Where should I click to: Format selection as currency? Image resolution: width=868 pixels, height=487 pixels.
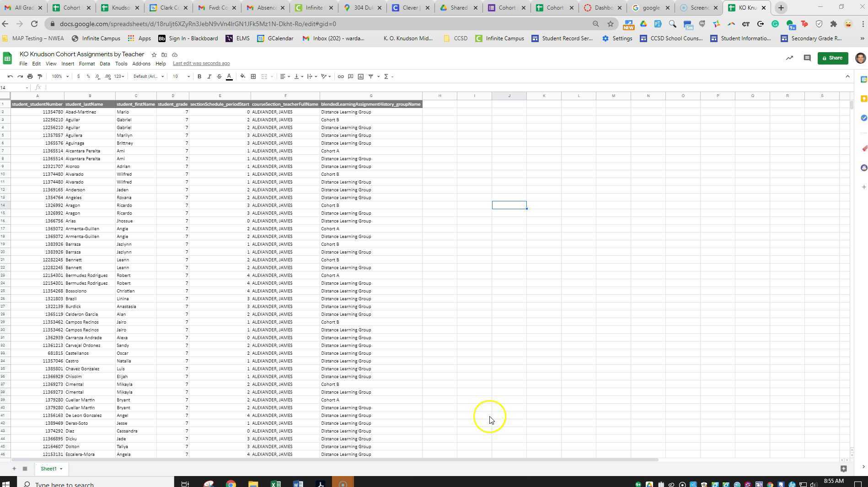coord(78,76)
